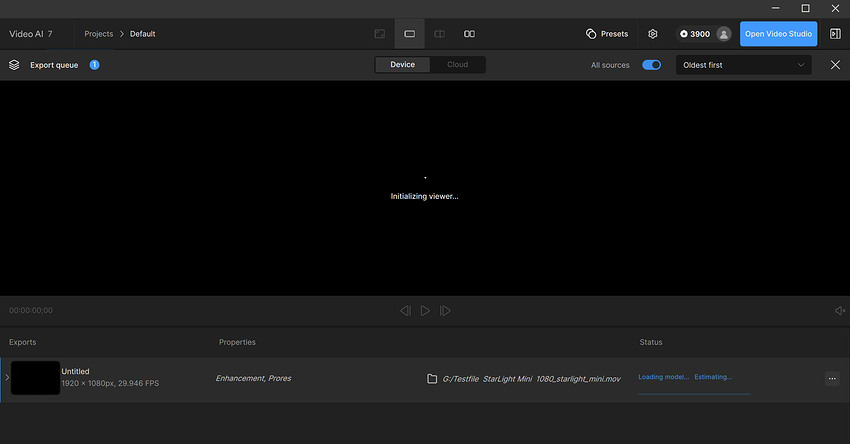Step forward one frame
Viewport: 850px width, 444px height.
pyautogui.click(x=445, y=311)
